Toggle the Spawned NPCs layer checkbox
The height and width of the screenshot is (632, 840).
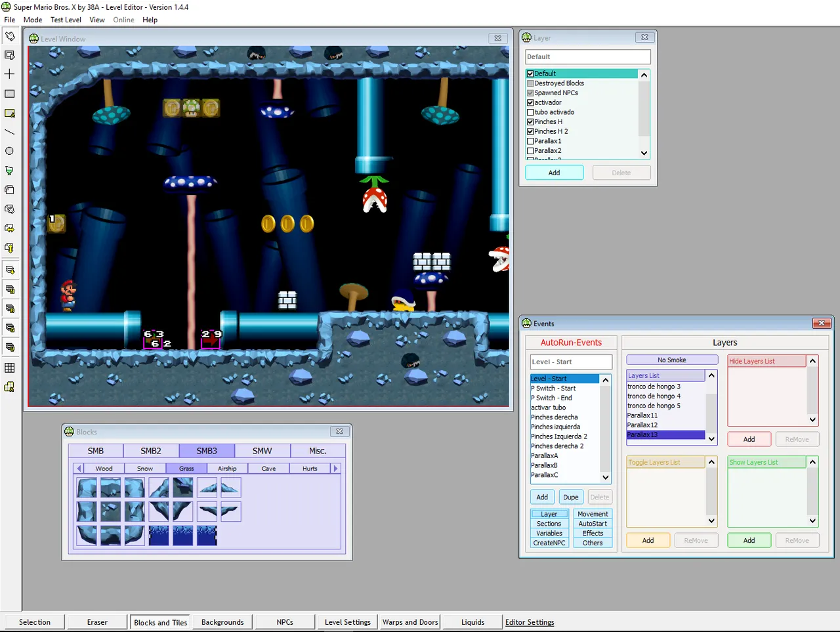(x=530, y=93)
